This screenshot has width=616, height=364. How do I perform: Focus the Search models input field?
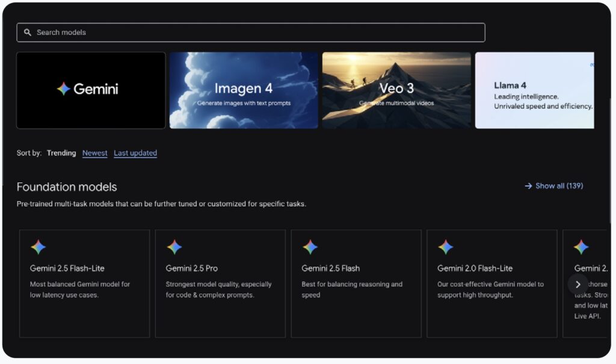tap(253, 32)
